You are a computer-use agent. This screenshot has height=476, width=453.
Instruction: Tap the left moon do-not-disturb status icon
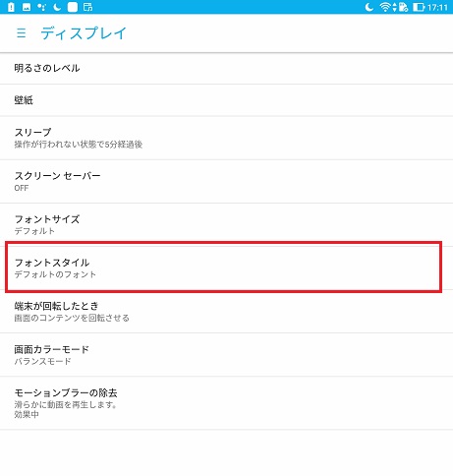tap(57, 7)
